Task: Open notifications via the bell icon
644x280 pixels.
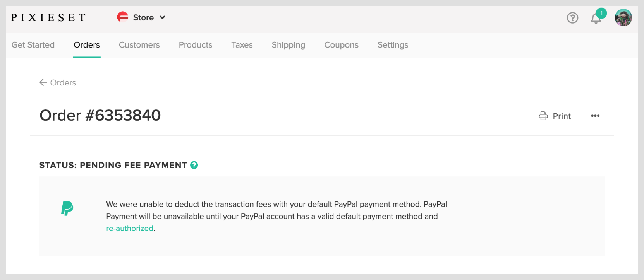Action: click(596, 19)
